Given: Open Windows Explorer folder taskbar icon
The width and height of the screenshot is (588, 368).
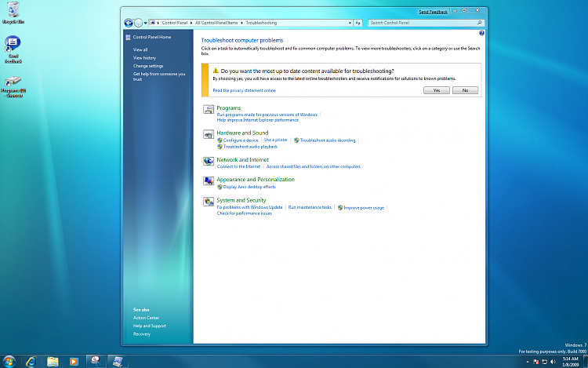Looking at the screenshot, I should [x=53, y=361].
